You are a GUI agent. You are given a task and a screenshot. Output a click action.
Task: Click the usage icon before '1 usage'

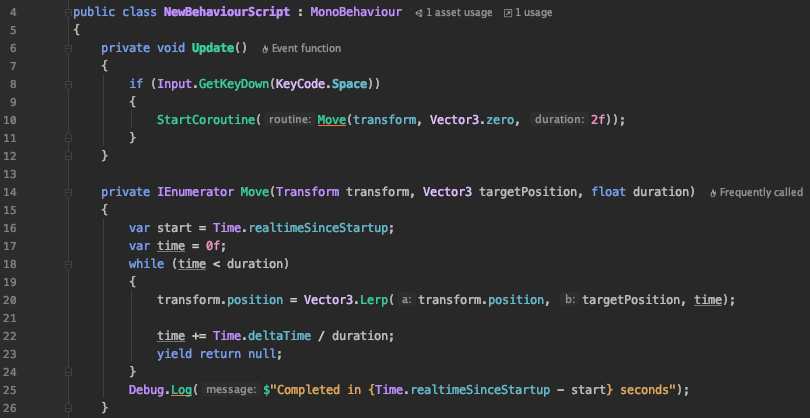pos(508,13)
